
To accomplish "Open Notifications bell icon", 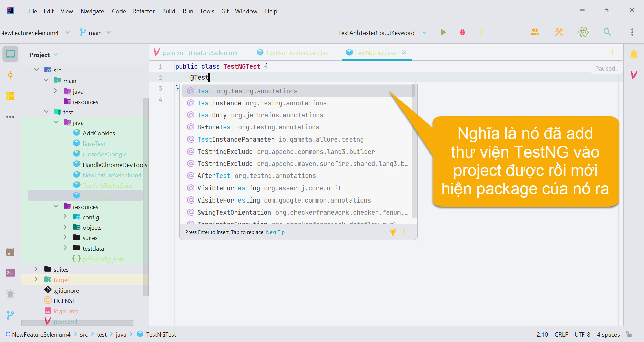I will tap(634, 54).
